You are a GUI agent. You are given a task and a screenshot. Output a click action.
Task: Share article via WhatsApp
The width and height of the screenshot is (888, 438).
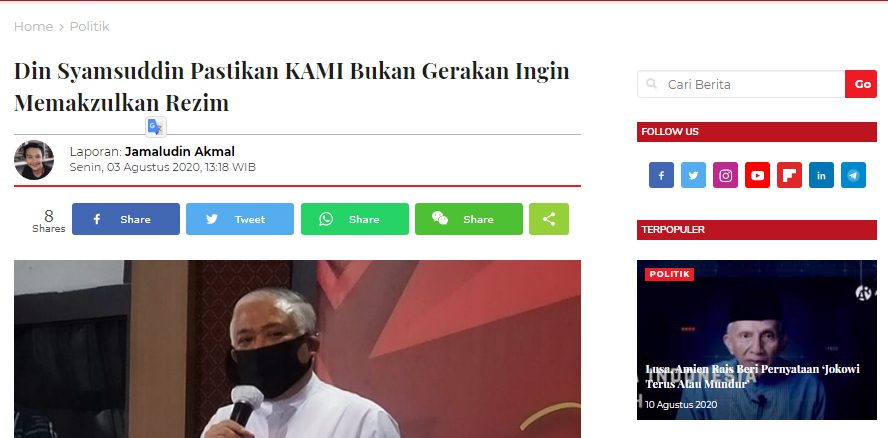click(355, 219)
